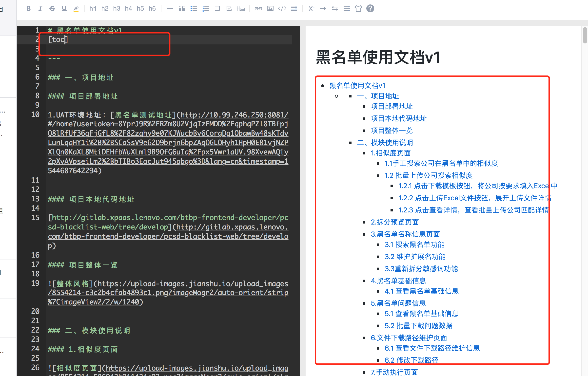Apply h1 heading style

[93, 9]
